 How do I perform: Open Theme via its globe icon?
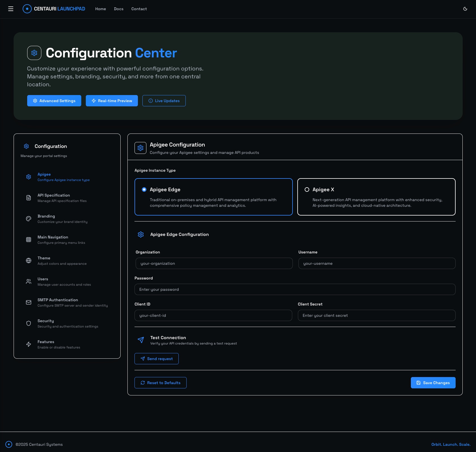coord(29,261)
